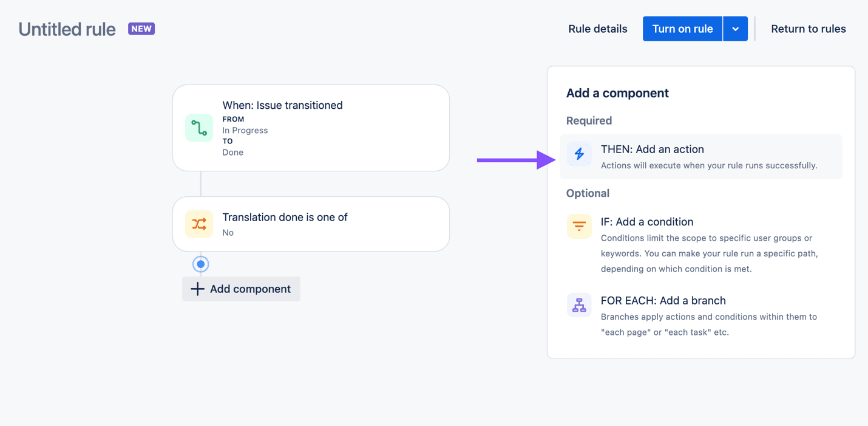
Task: Click the purple NEW badge
Action: pyautogui.click(x=141, y=29)
